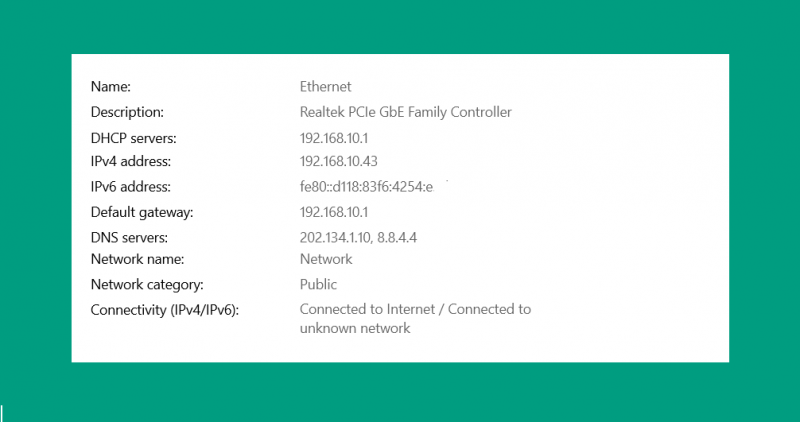Click the Default gateway: label
This screenshot has width=800, height=422.
point(142,212)
